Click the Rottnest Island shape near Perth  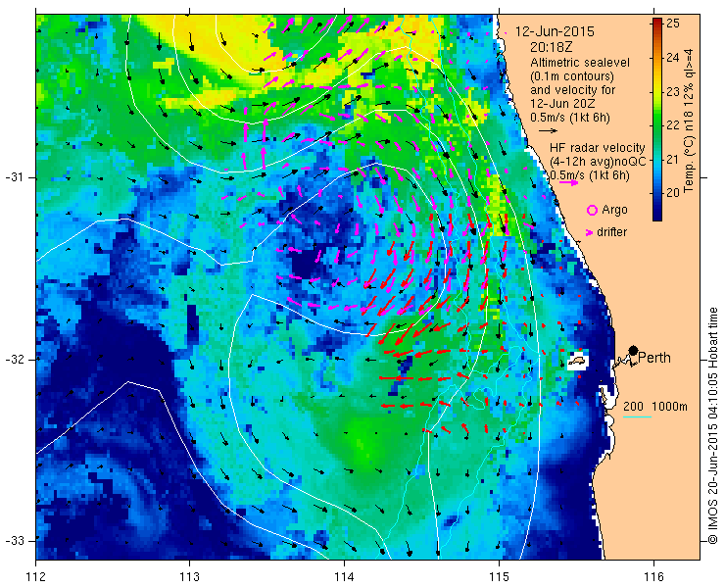(577, 361)
